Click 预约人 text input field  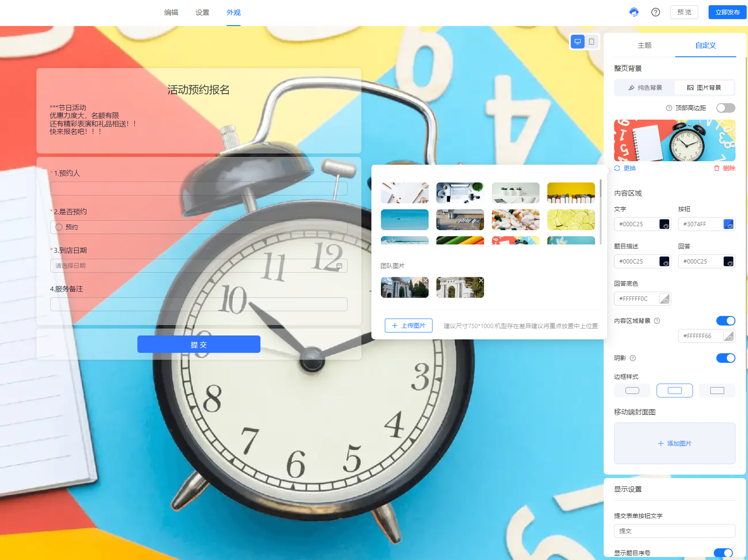(199, 189)
